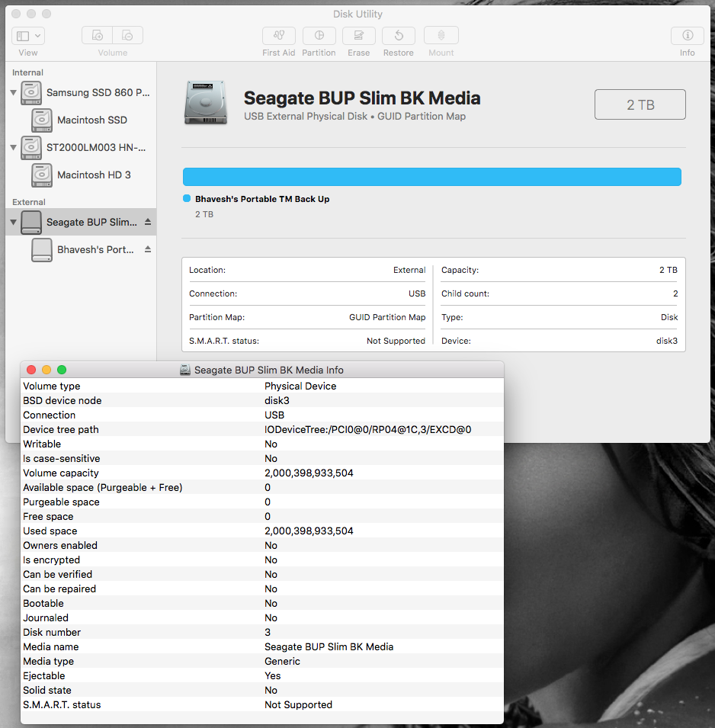Click the ST2000LM003 drive icon

(31, 148)
